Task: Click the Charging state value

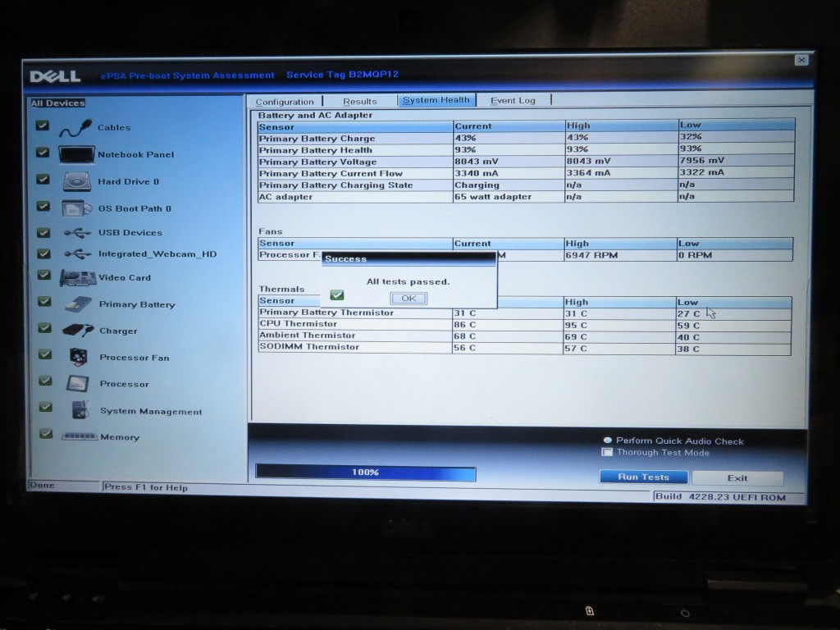Action: click(477, 185)
